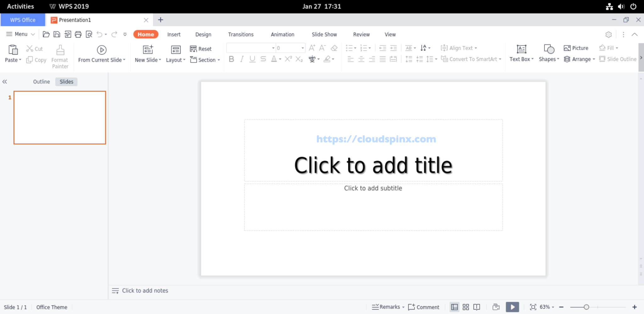This screenshot has width=644, height=314.
Task: Toggle bold formatting
Action: click(x=231, y=59)
